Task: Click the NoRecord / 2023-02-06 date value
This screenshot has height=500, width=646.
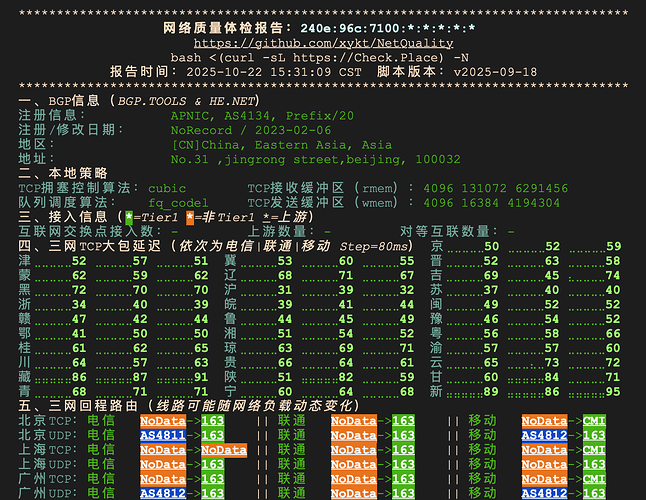Action: tap(251, 130)
